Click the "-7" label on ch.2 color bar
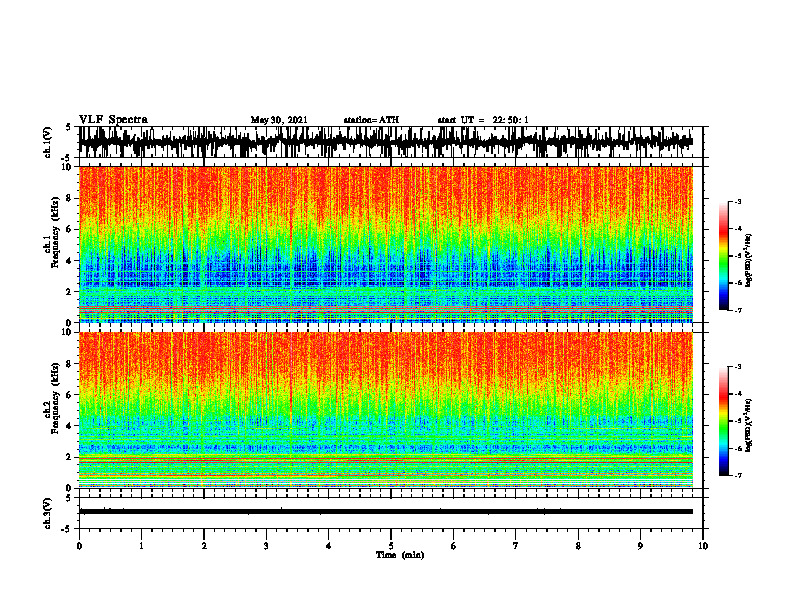This screenshot has height=612, width=792. coord(737,475)
